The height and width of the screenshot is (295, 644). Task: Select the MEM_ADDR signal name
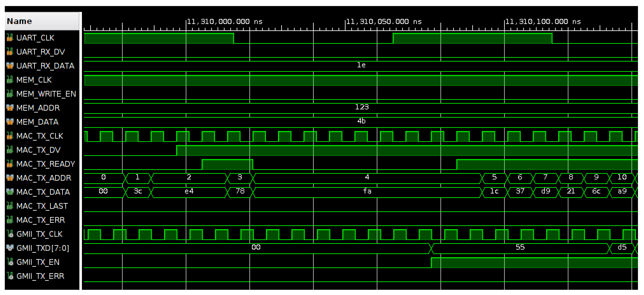coord(38,108)
